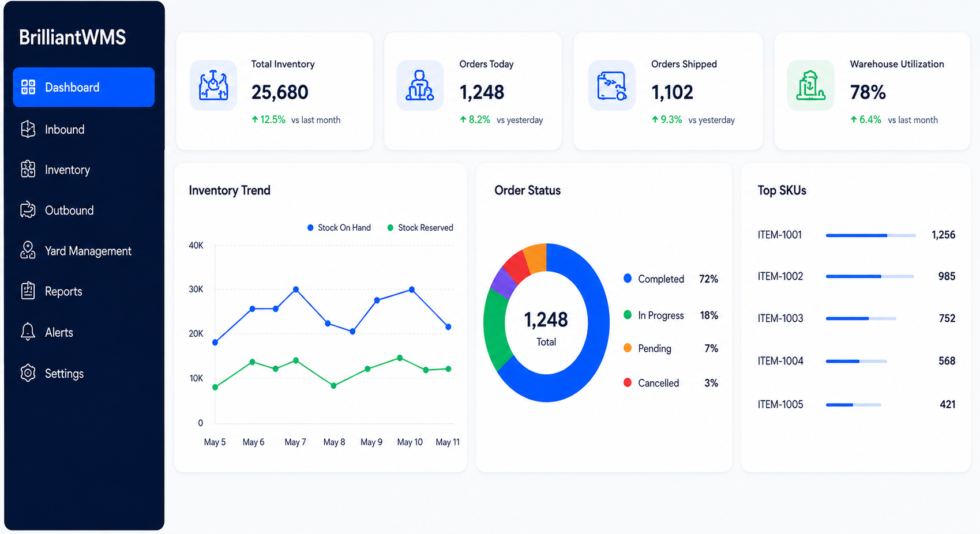The width and height of the screenshot is (980, 534).
Task: Open the Outbound menu item
Action: pyautogui.click(x=84, y=210)
